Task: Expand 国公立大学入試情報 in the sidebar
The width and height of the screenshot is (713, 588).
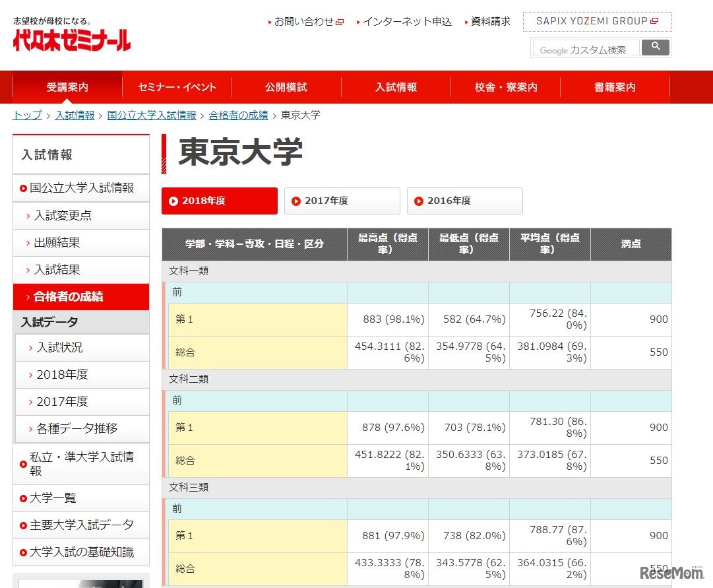Action: click(x=81, y=188)
